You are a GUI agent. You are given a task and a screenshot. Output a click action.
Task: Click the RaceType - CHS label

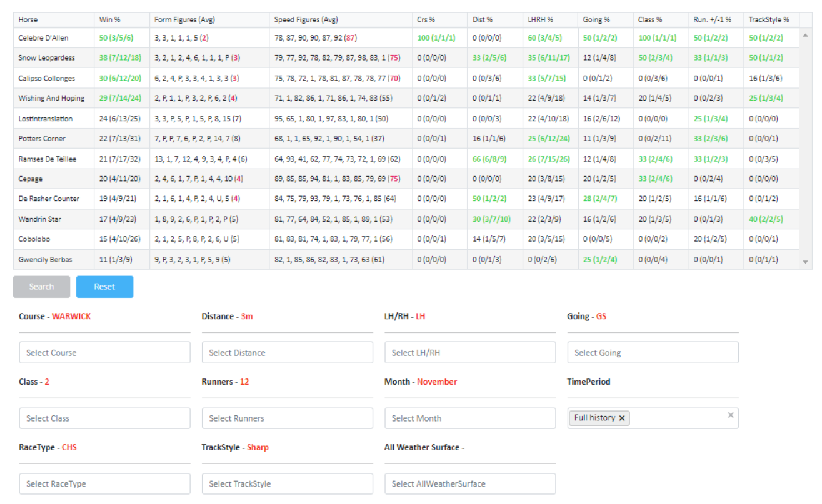[x=48, y=448]
